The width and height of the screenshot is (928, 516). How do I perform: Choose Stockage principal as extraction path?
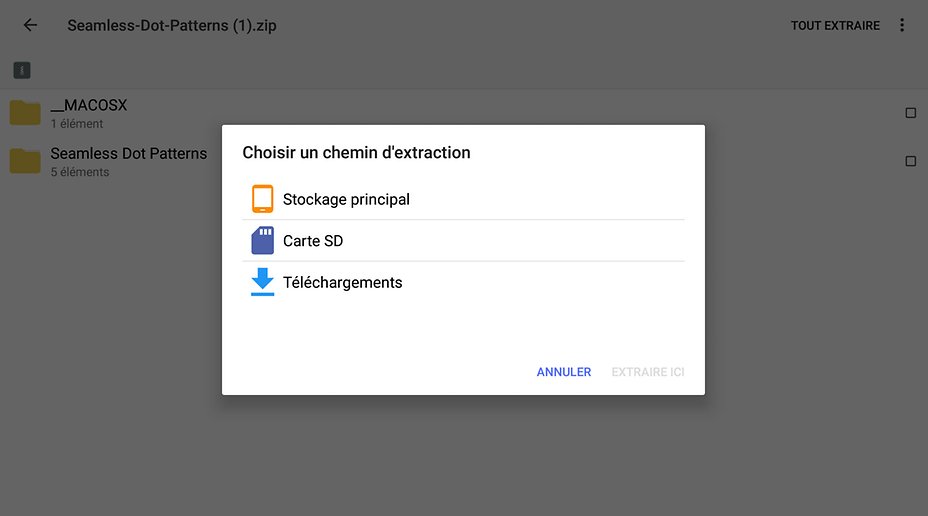463,199
